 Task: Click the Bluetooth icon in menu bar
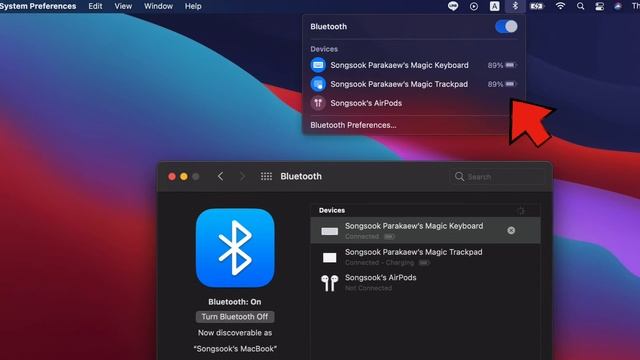[x=515, y=6]
